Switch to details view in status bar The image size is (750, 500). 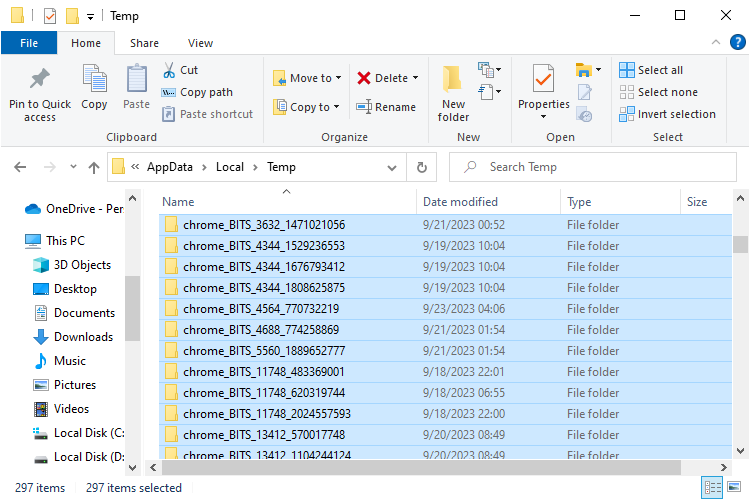pos(713,488)
